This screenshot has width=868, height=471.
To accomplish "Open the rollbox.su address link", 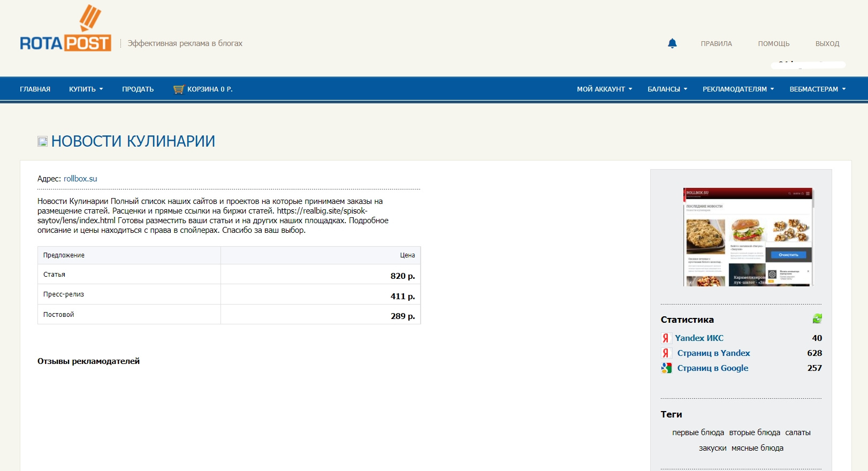I will pos(80,179).
